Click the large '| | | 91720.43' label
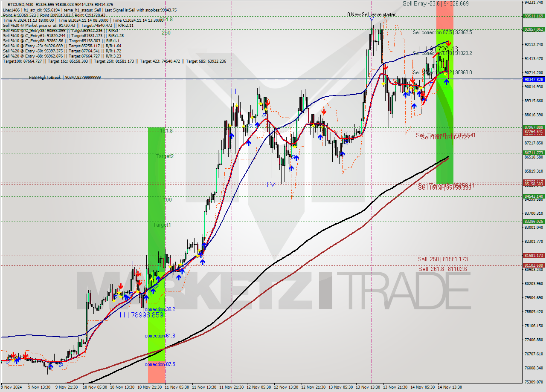 [x=438, y=49]
